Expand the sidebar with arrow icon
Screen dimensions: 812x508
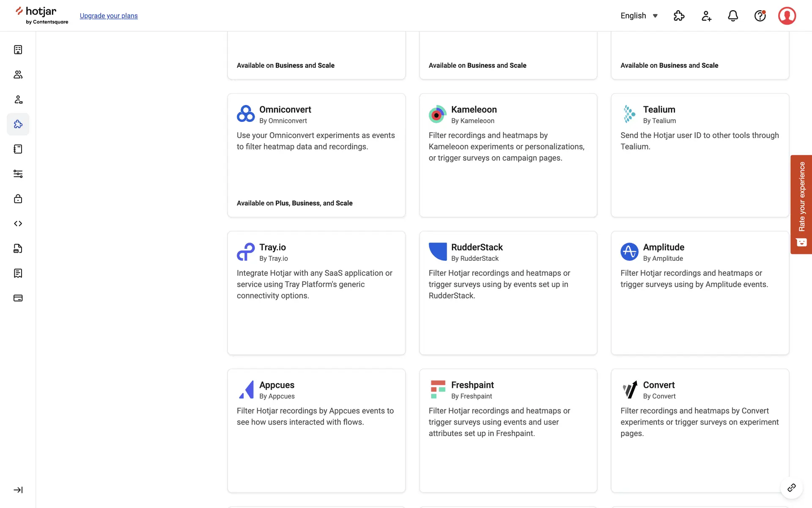pyautogui.click(x=18, y=490)
